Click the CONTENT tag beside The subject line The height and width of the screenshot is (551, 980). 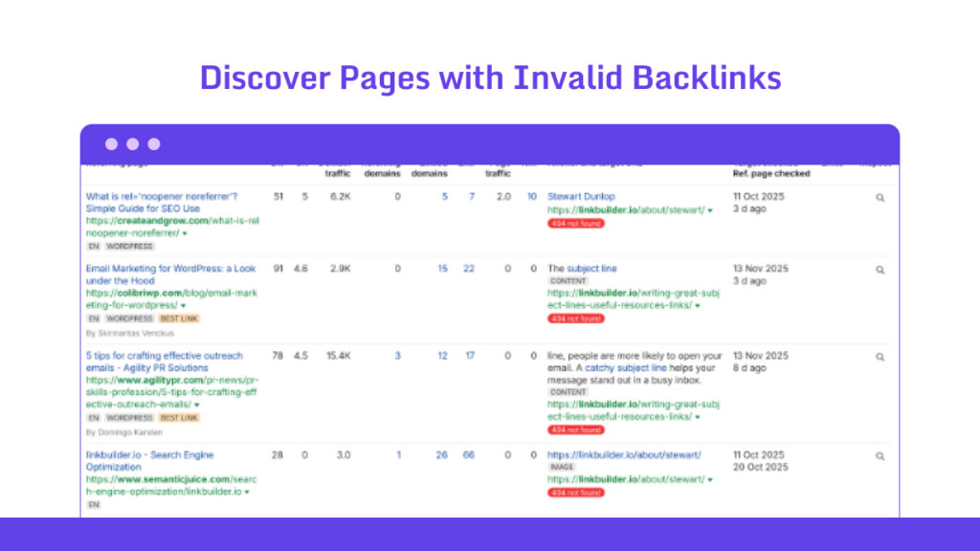[x=568, y=281]
